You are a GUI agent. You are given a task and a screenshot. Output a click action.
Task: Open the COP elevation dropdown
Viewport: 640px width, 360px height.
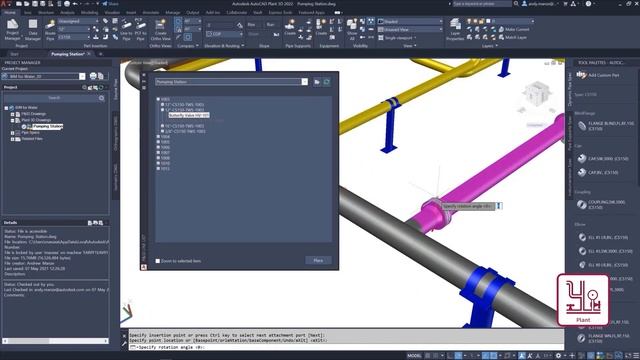[224, 34]
